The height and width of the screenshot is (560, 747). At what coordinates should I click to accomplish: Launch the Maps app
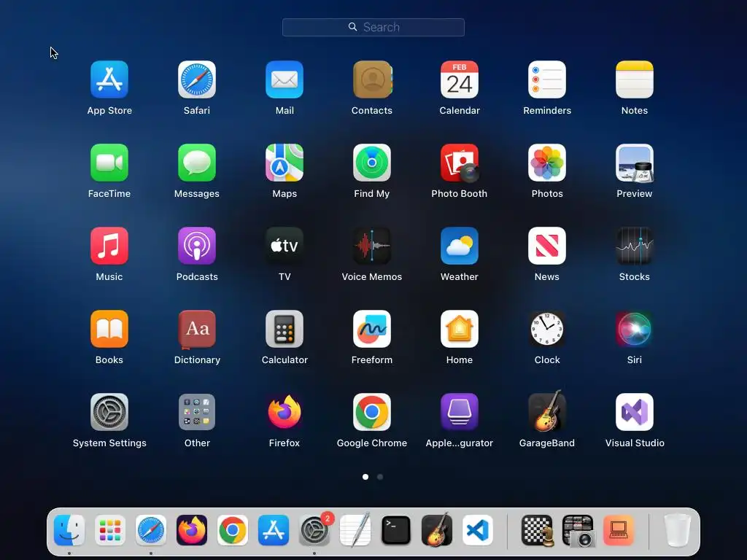click(x=285, y=163)
